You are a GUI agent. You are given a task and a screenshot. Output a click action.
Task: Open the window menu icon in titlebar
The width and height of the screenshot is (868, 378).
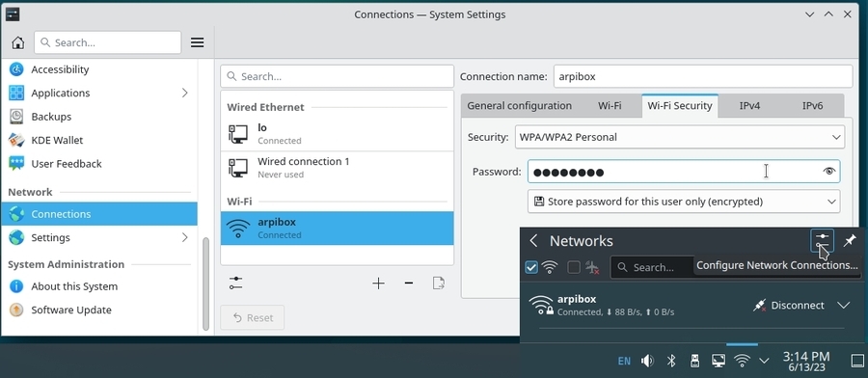coord(13,13)
